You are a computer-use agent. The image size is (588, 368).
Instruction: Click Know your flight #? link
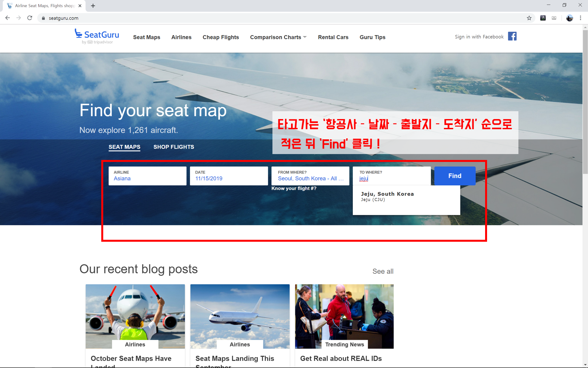point(294,188)
